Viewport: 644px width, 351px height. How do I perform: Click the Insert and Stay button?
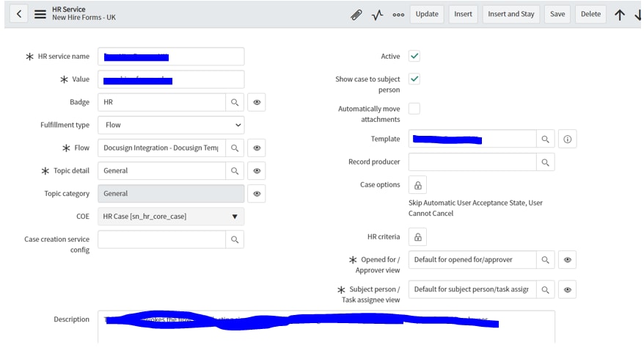pos(511,15)
